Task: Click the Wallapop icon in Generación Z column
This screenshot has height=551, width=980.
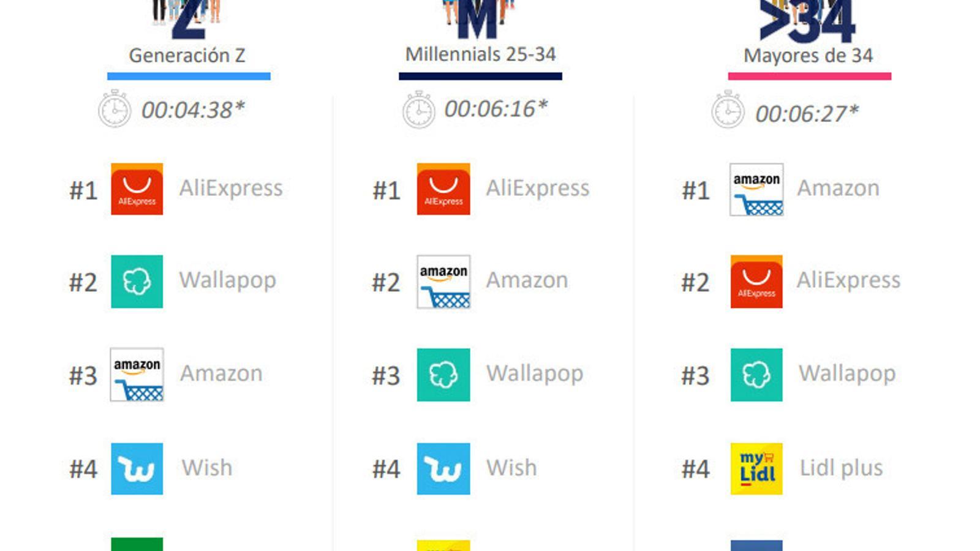Action: 137,282
